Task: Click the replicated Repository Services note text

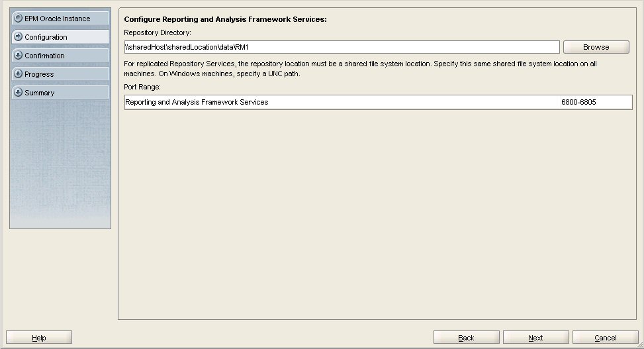Action: pyautogui.click(x=360, y=69)
